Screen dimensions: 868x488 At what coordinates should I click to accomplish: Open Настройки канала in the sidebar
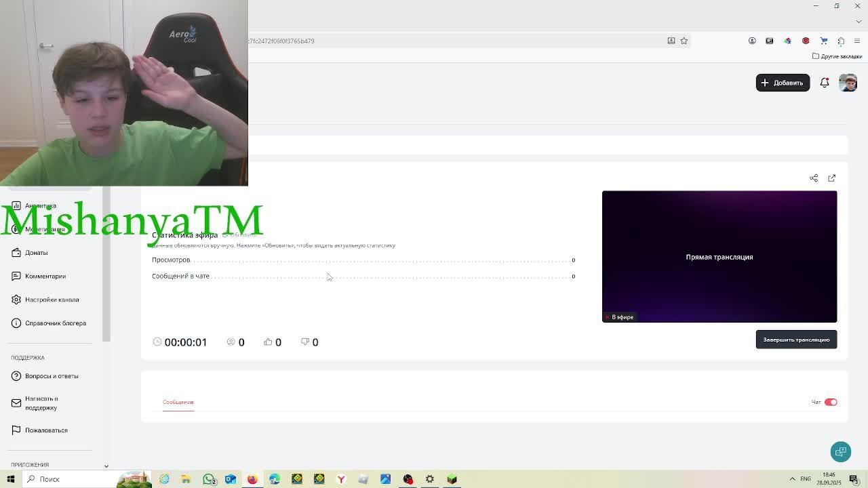(x=45, y=300)
